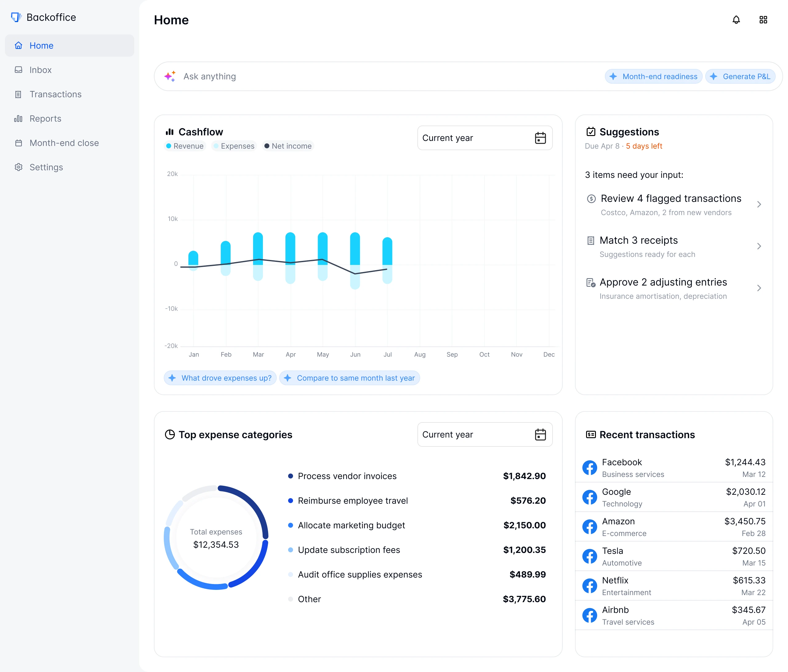The image size is (788, 672).
Task: Open Top expense categories Current year dropdown
Action: (485, 434)
